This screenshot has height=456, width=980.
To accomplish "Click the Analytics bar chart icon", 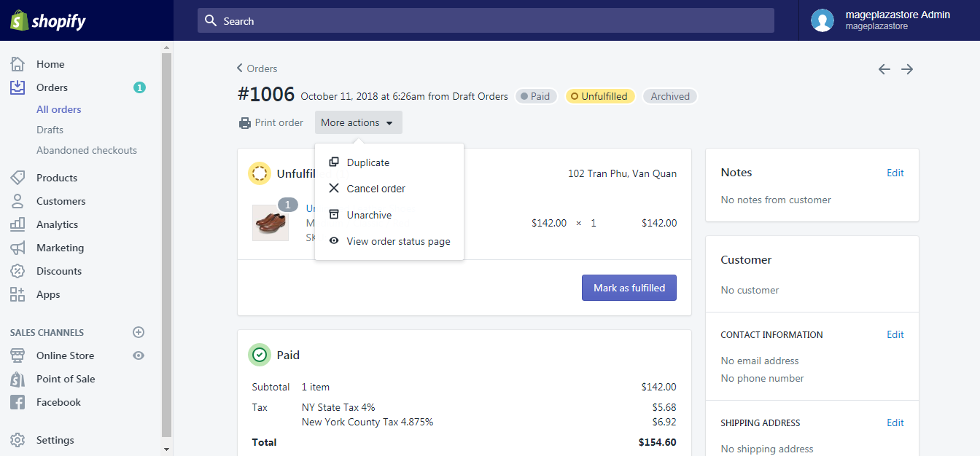I will 17,224.
